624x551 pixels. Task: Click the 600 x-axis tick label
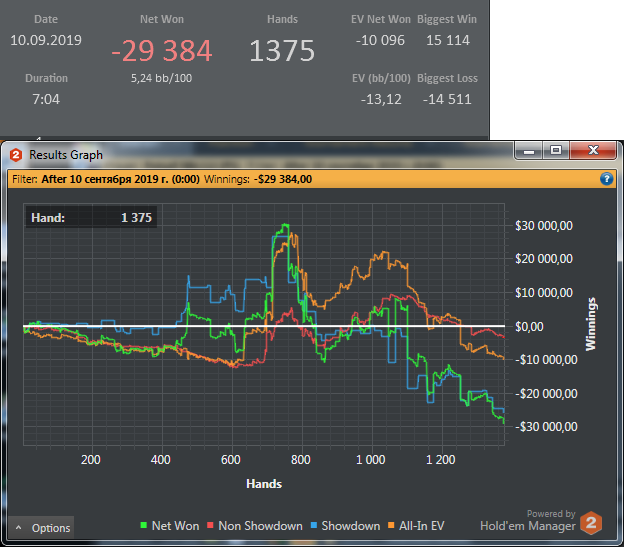pos(231,459)
